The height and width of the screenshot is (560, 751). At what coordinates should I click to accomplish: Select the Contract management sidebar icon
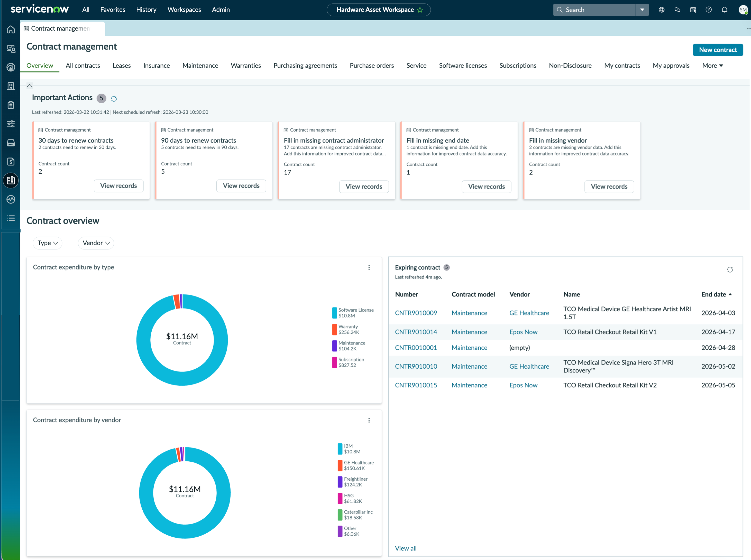pos(11,180)
